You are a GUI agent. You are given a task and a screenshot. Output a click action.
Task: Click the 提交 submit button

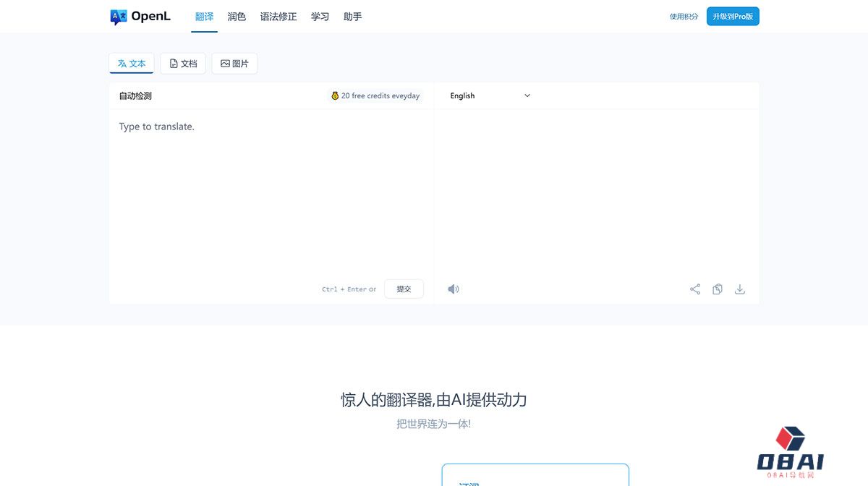coord(404,289)
